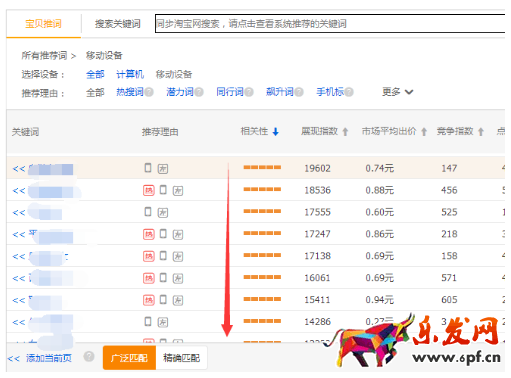Select 广泛匹配 match mode

[x=129, y=358]
